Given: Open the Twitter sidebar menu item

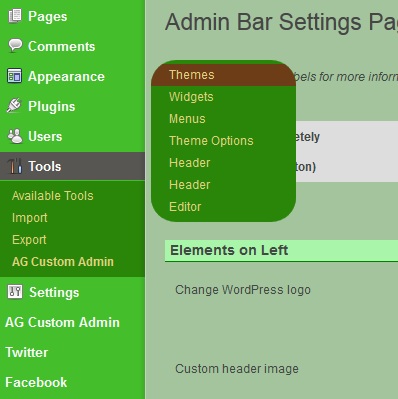Looking at the screenshot, I should tap(27, 352).
